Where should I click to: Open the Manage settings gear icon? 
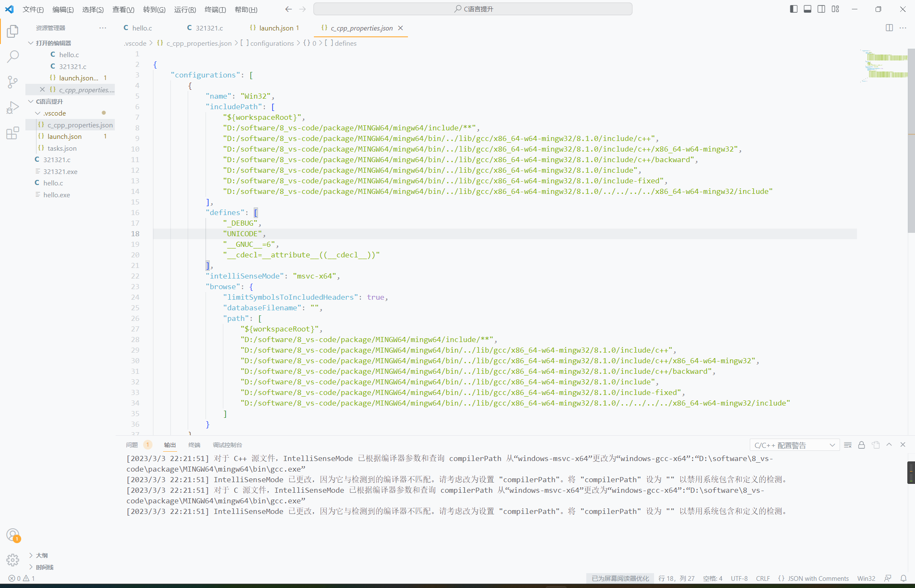pyautogui.click(x=13, y=560)
